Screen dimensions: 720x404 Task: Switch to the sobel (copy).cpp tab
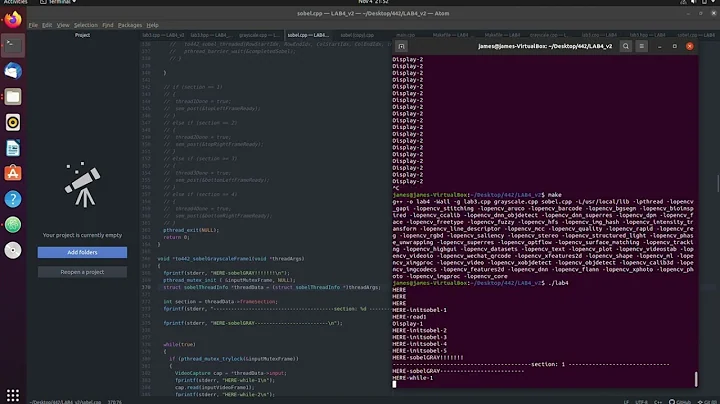357,35
